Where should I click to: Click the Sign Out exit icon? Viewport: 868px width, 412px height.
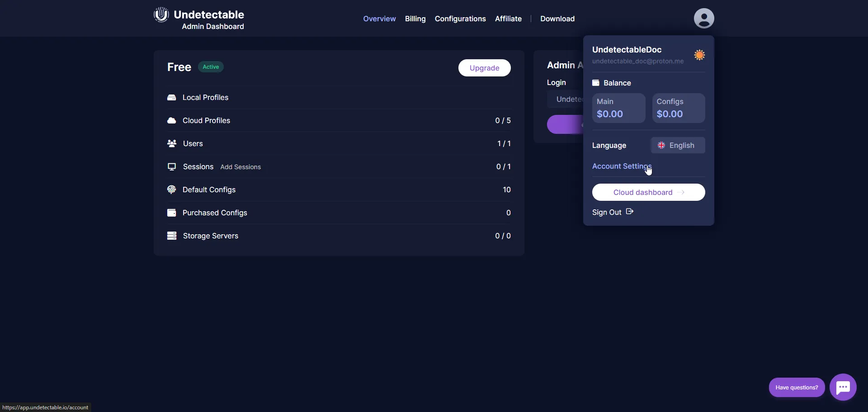point(630,212)
